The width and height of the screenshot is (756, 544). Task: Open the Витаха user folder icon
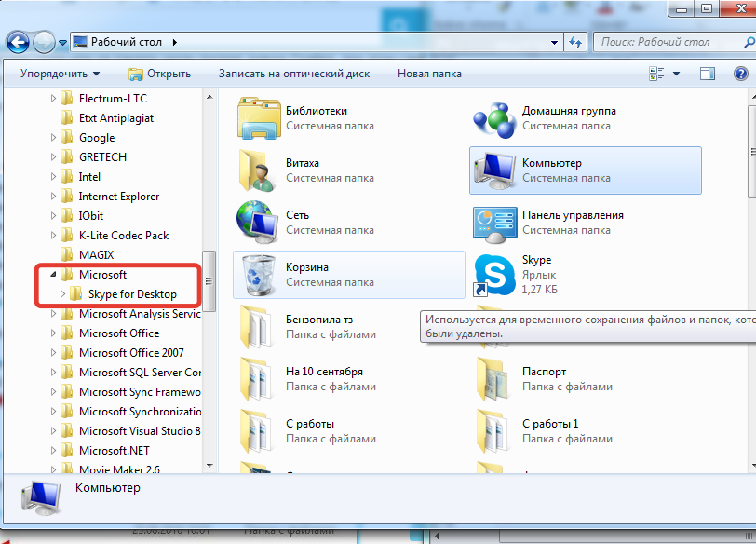(x=259, y=170)
